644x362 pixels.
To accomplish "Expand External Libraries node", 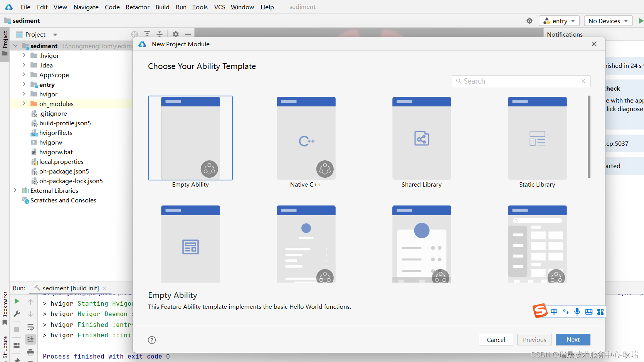I will (15, 190).
